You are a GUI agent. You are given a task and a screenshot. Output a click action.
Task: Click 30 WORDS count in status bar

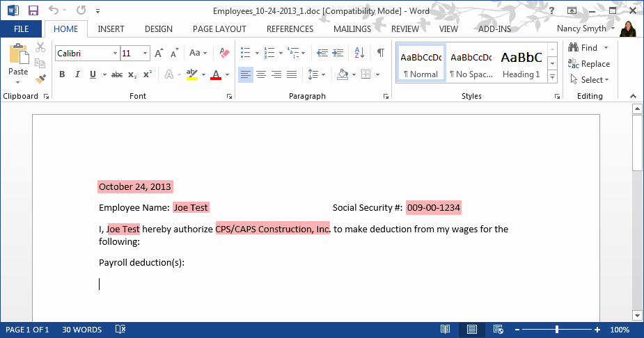pyautogui.click(x=81, y=330)
